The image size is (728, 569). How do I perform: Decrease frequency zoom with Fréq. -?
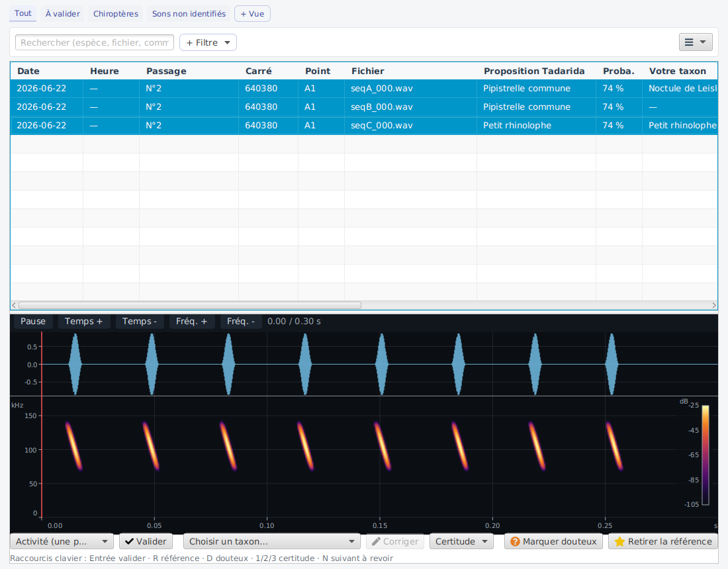240,321
